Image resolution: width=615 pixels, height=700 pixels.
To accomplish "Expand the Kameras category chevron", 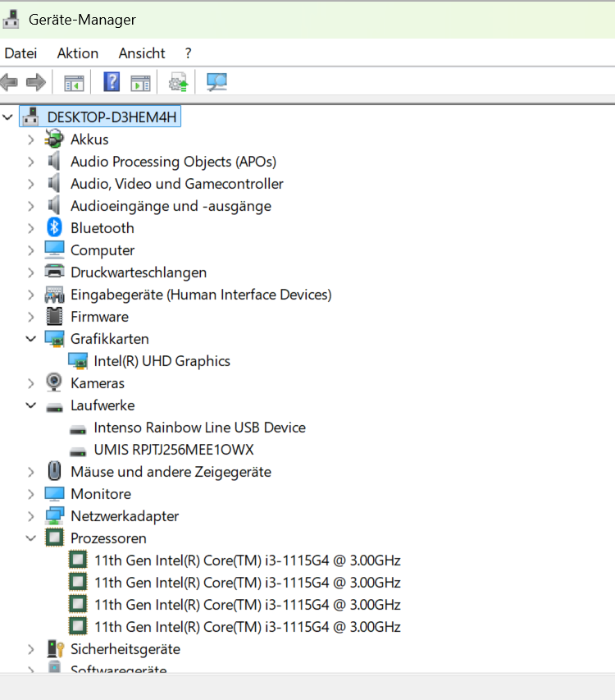I will click(x=31, y=383).
